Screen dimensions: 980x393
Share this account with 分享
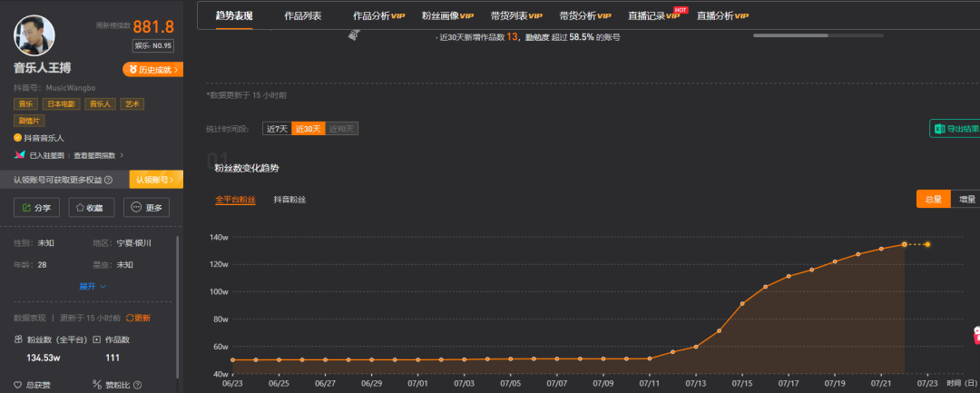pos(36,208)
